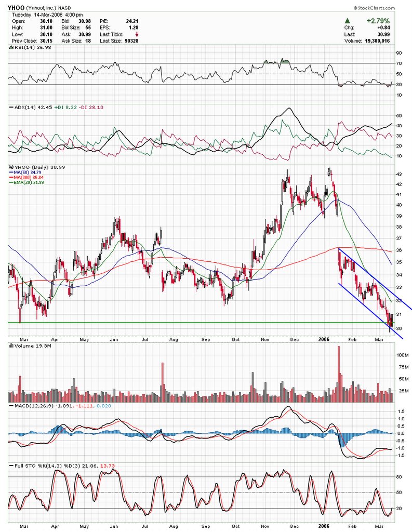The height and width of the screenshot is (532, 412).
Task: Click the Nov label under the price panel
Action: (x=265, y=340)
